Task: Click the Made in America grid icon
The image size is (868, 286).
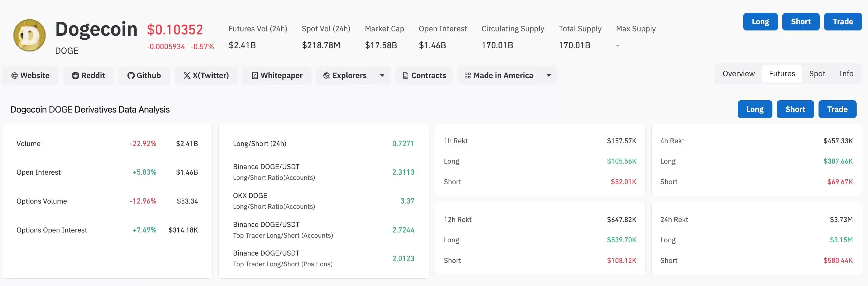Action: click(468, 76)
